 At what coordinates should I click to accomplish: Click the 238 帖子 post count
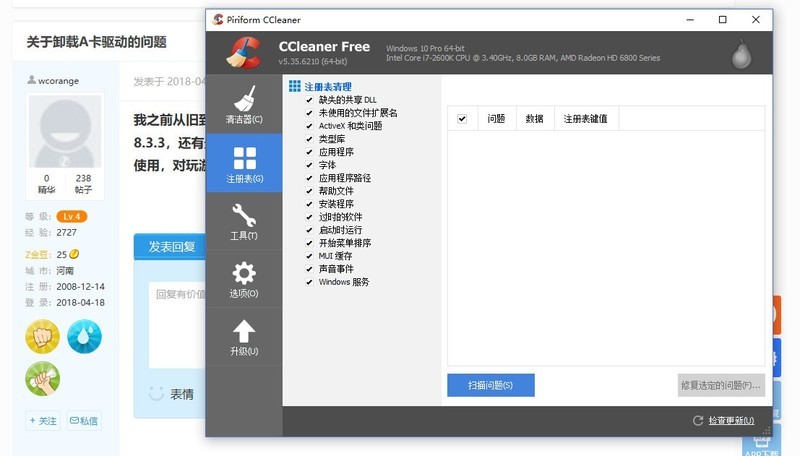[x=83, y=184]
